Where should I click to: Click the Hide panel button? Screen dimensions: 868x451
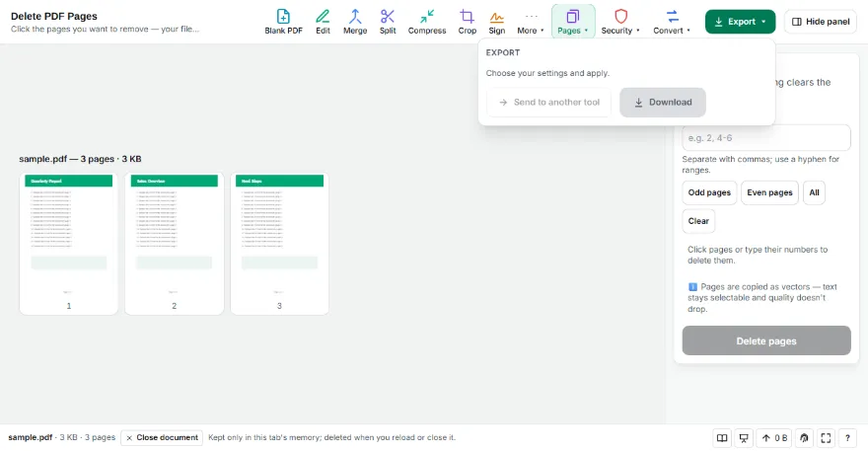(821, 22)
